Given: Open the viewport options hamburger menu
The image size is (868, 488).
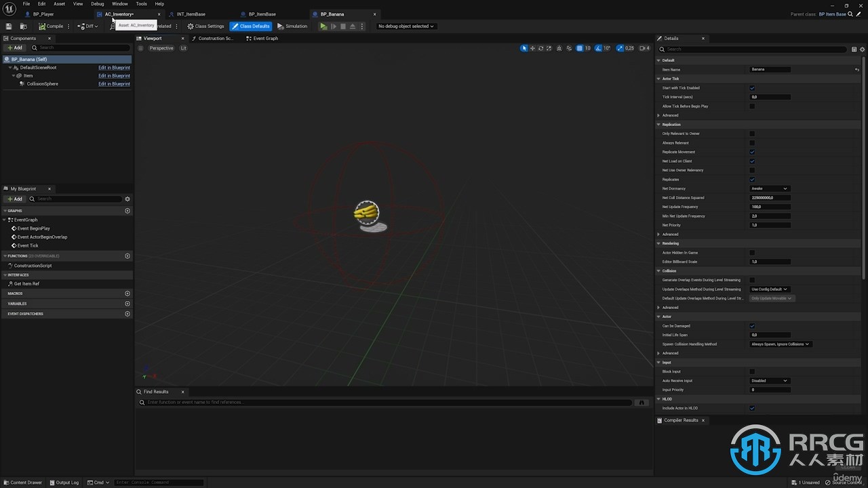Looking at the screenshot, I should pos(140,48).
